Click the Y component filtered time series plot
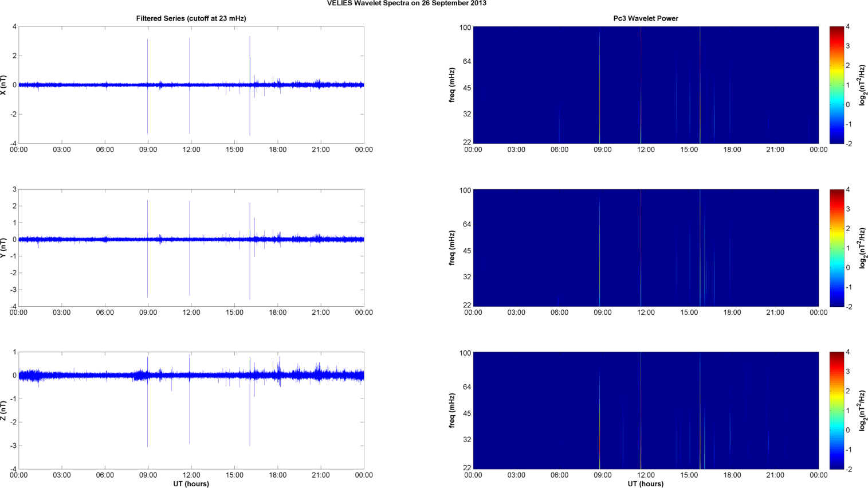 click(191, 248)
